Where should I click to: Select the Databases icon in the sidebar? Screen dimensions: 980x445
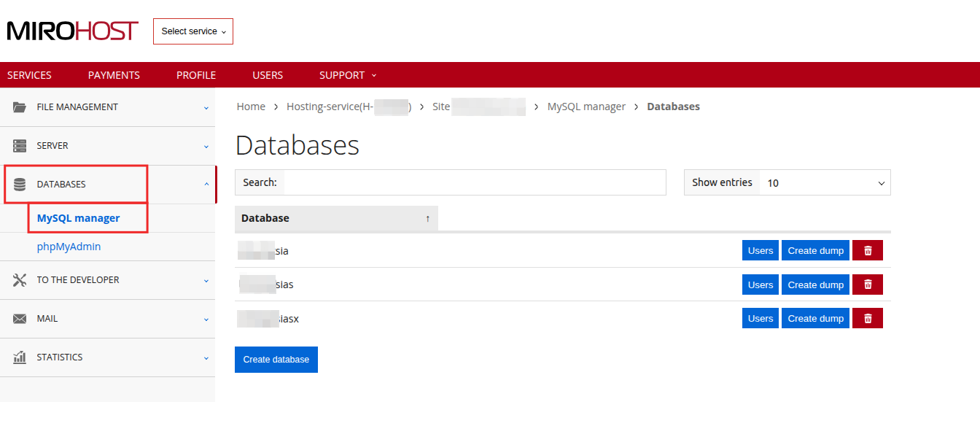click(x=20, y=184)
